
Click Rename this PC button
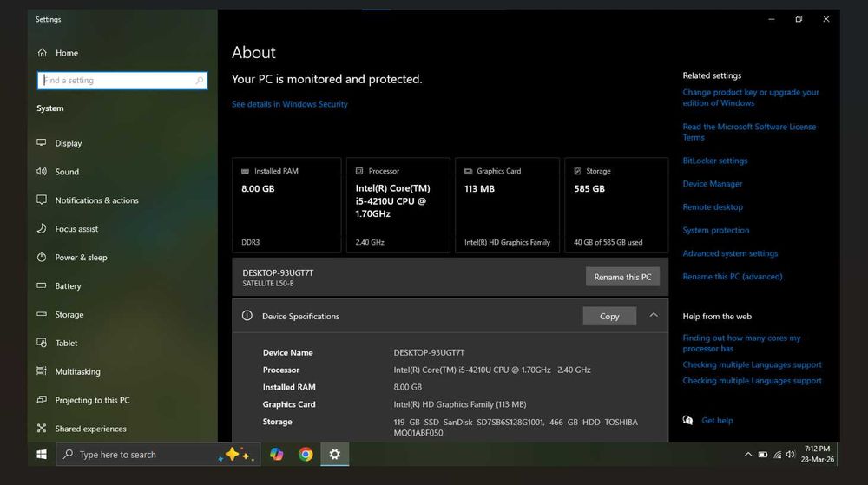click(622, 277)
